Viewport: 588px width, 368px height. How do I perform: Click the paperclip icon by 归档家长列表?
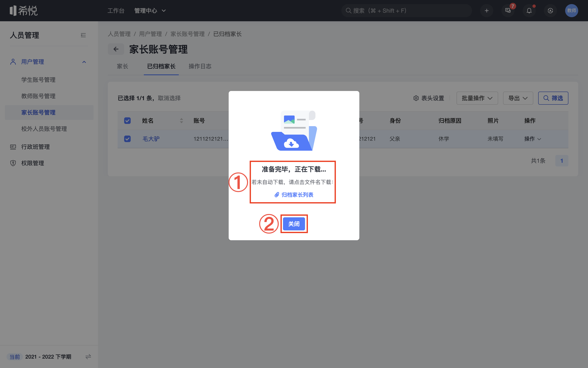[x=277, y=195]
